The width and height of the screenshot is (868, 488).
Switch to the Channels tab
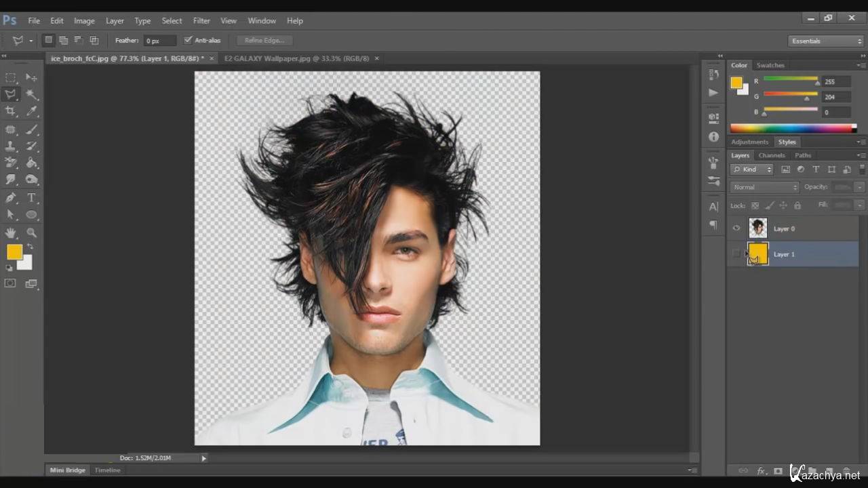coord(772,155)
